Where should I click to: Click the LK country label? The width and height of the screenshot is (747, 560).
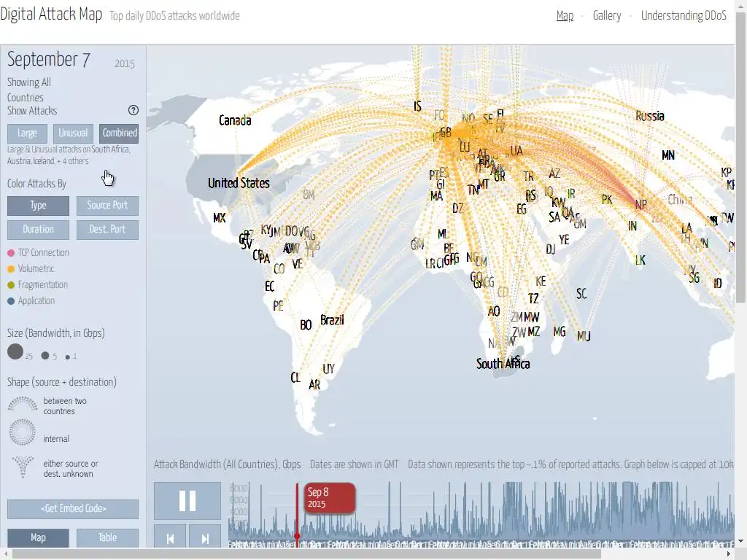click(640, 260)
